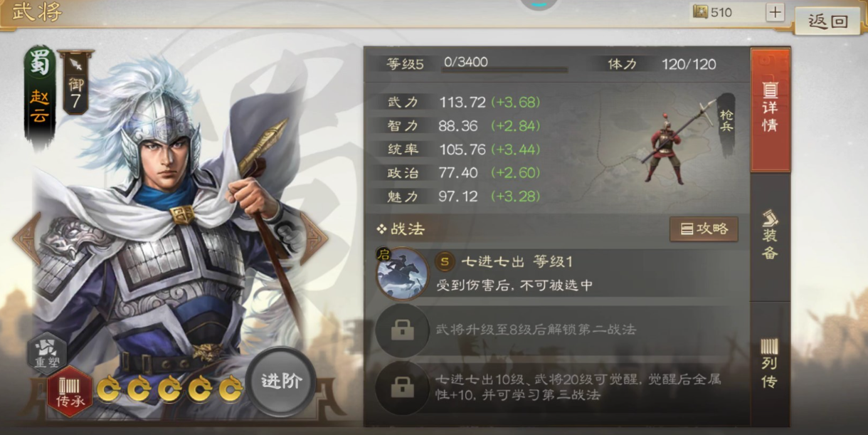The width and height of the screenshot is (868, 435).
Task: Show previous general with left arrow
Action: pos(26,238)
